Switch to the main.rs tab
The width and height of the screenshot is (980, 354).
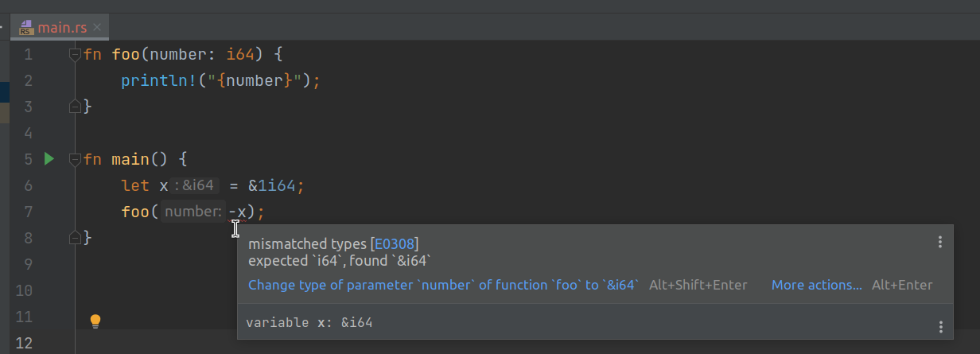point(62,27)
